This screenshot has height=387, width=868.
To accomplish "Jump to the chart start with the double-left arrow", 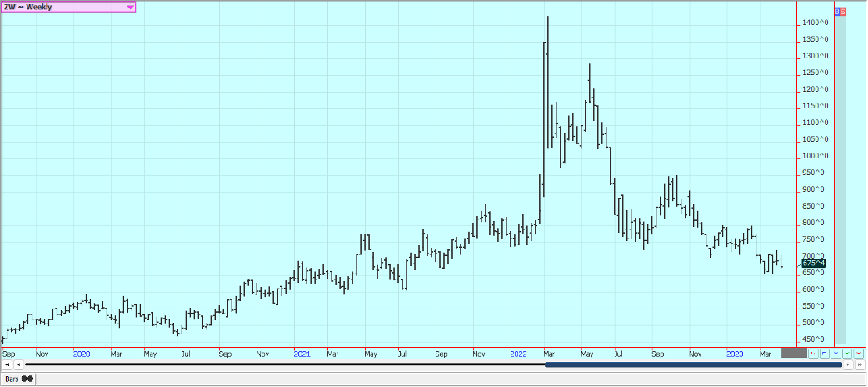I will (7, 364).
